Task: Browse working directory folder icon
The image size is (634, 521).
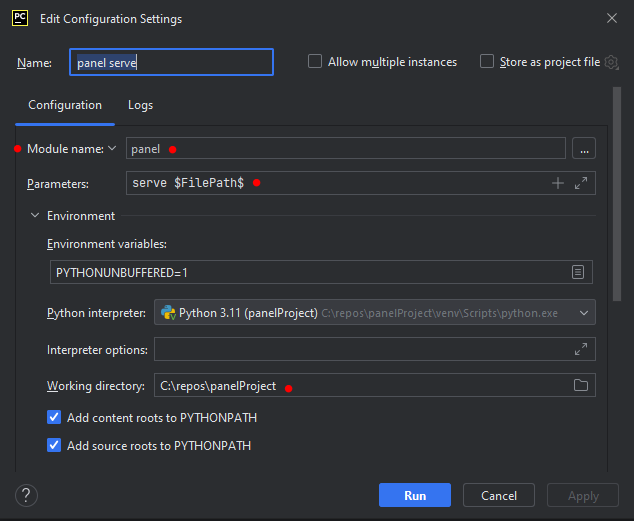Action: tap(581, 385)
